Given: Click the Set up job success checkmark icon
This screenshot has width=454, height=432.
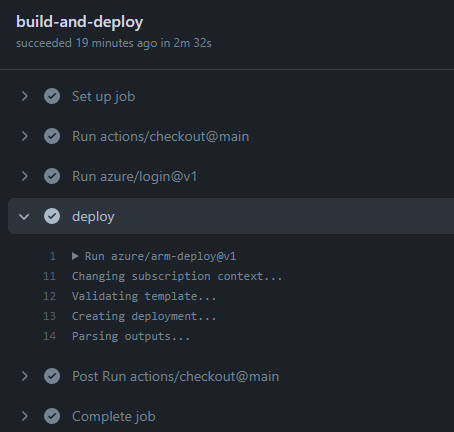Looking at the screenshot, I should [x=52, y=96].
